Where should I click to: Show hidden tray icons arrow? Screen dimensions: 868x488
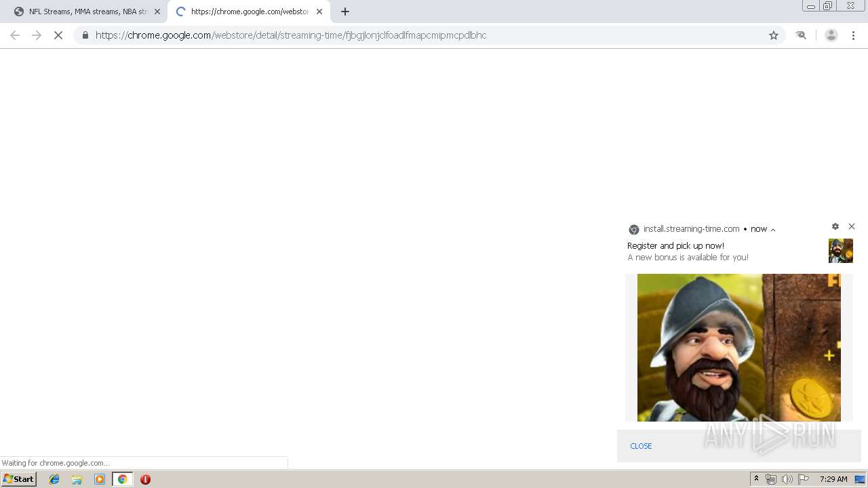756,479
